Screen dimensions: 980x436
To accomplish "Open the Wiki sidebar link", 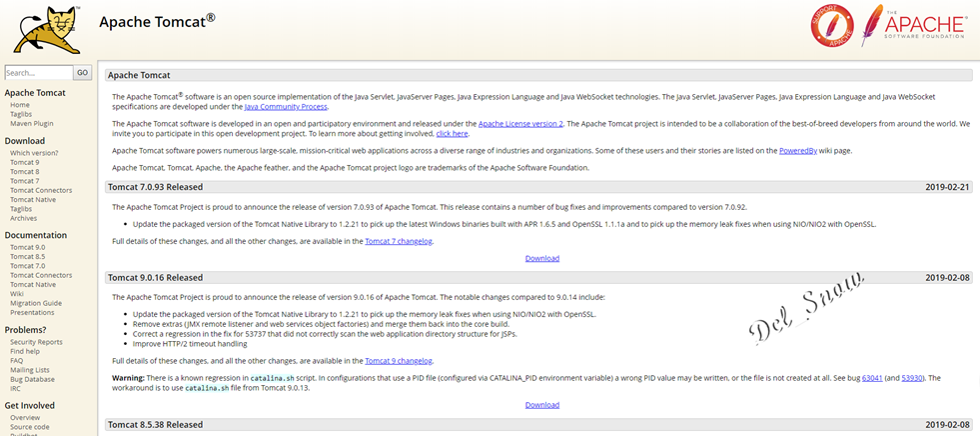I will point(17,294).
